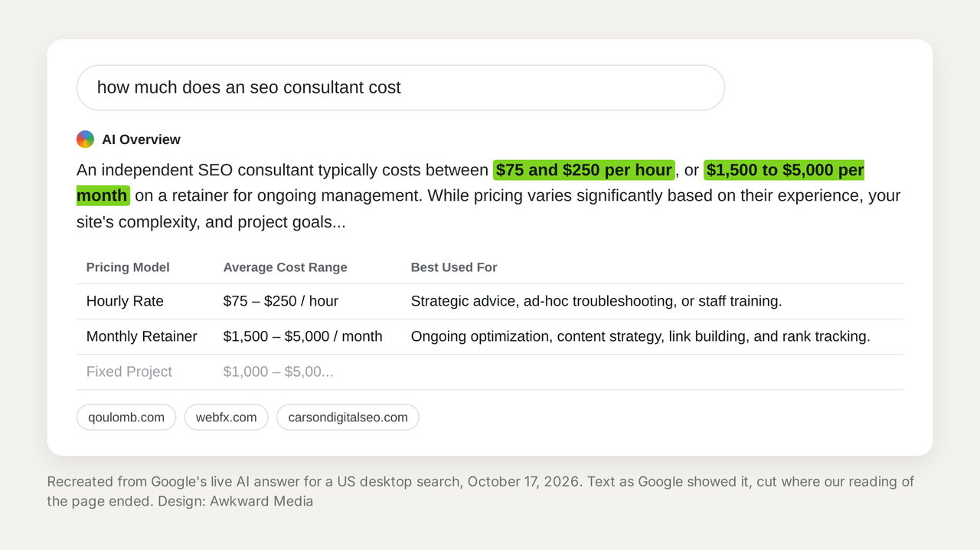Image resolution: width=980 pixels, height=550 pixels.
Task: Open the webfx.com source chip
Action: [x=226, y=417]
